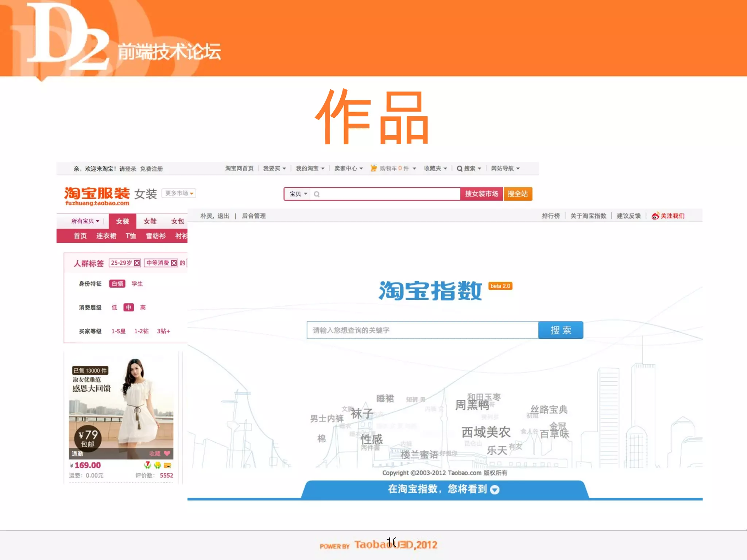Remove the 中等消费 tag with X

click(174, 263)
